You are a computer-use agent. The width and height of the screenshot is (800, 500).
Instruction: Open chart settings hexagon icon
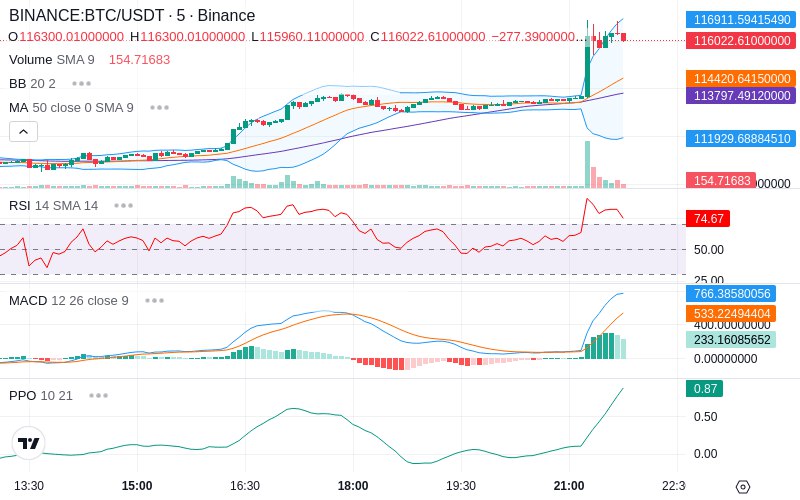[743, 487]
